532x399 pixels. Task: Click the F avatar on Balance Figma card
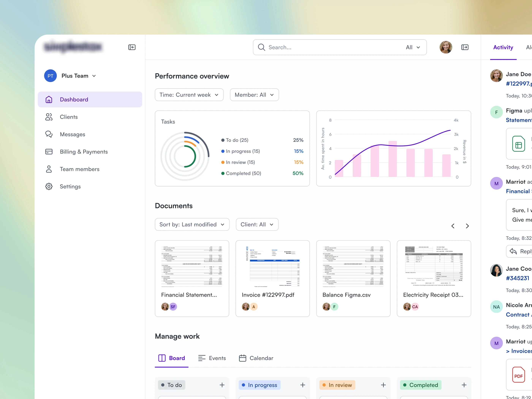point(334,307)
